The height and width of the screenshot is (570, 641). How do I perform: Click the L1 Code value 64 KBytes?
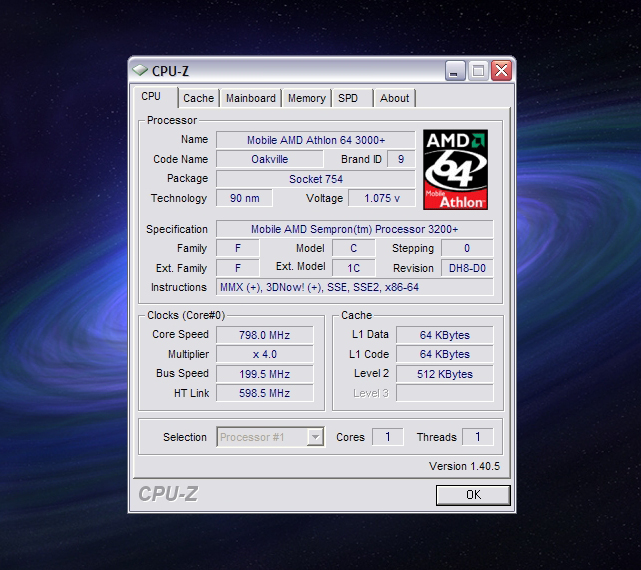(444, 354)
